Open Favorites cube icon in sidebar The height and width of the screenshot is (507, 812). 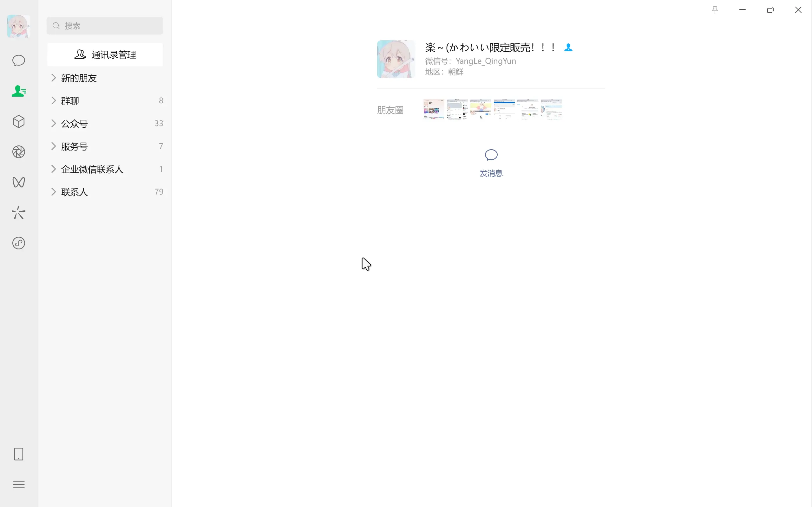18,121
